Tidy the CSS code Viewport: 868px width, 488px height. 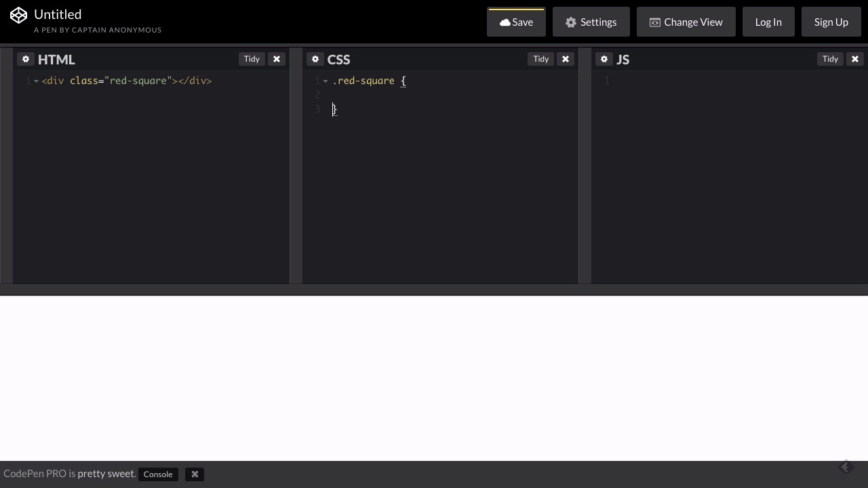[540, 59]
